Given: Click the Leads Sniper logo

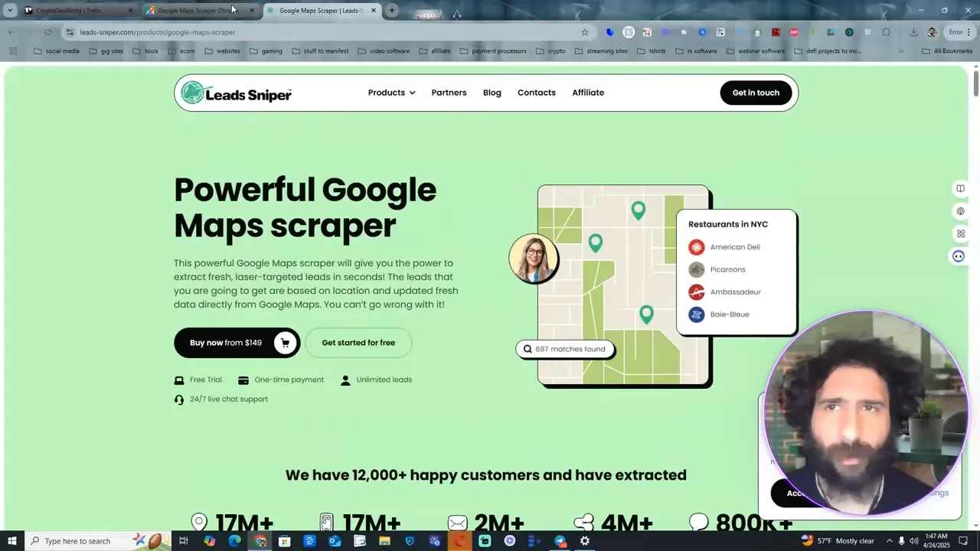Looking at the screenshot, I should point(236,93).
